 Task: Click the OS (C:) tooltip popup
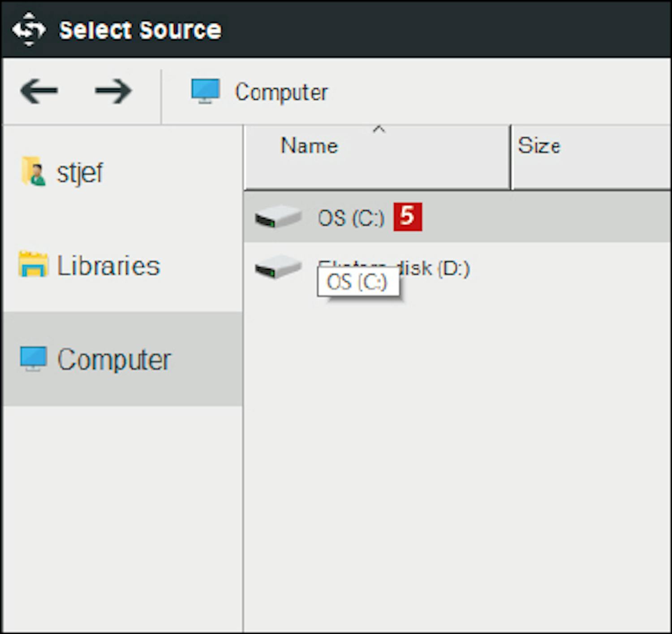click(x=358, y=282)
